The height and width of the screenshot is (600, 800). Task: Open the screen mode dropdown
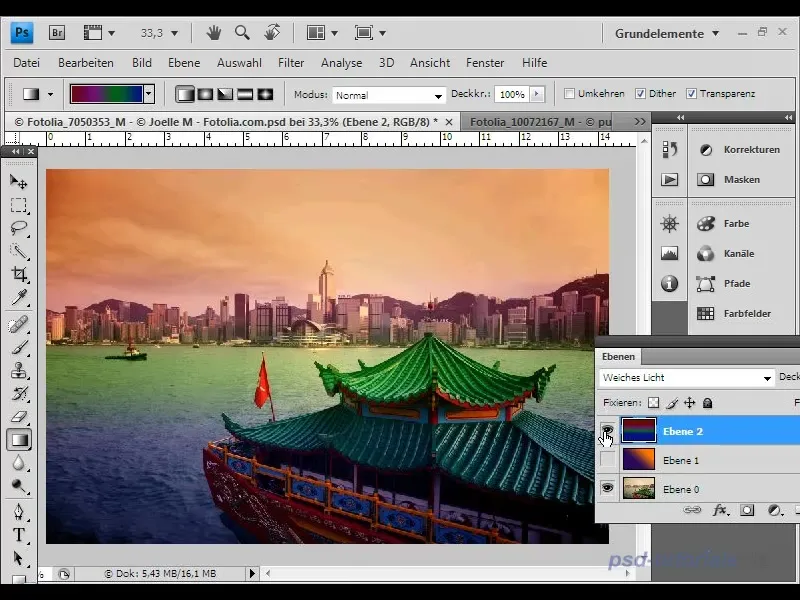tap(382, 33)
